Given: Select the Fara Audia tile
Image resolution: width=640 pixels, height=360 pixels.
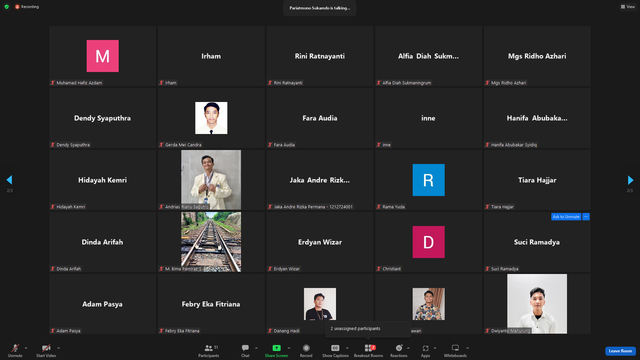Looking at the screenshot, I should coord(320,118).
